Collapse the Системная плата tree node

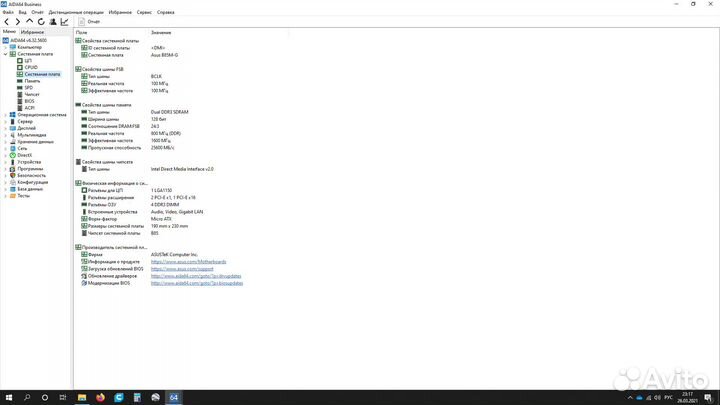(7, 54)
